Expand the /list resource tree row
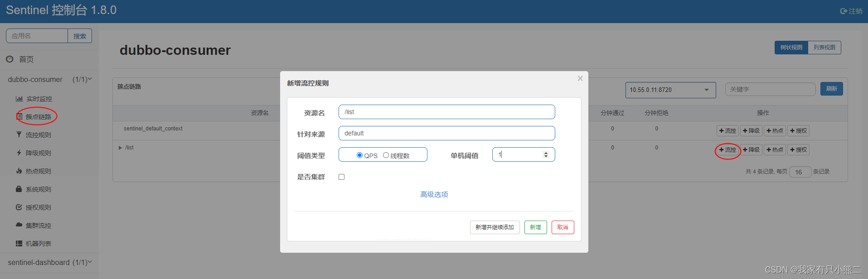Image resolution: width=868 pixels, height=279 pixels. pos(120,148)
